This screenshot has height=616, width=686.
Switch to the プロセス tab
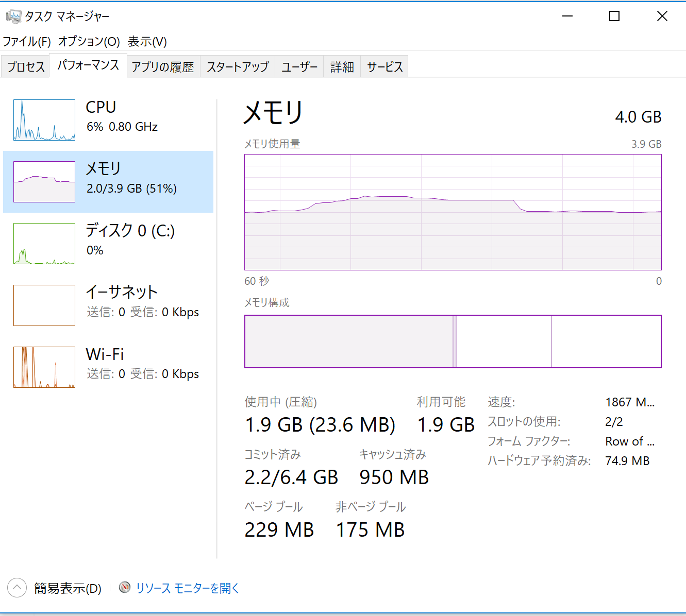[26, 67]
